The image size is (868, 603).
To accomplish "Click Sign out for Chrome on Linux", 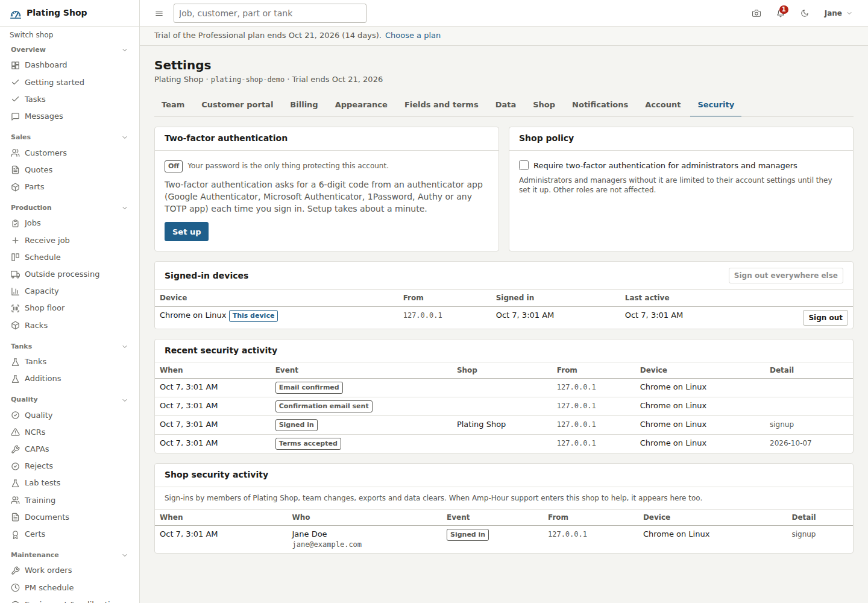I will click(x=825, y=318).
